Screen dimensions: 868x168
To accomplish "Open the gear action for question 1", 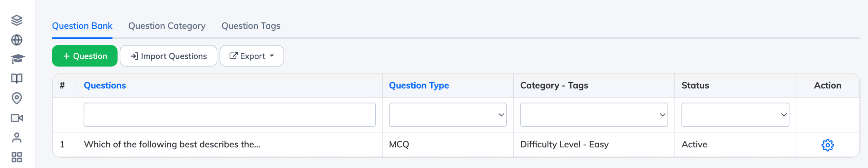I will tap(827, 145).
